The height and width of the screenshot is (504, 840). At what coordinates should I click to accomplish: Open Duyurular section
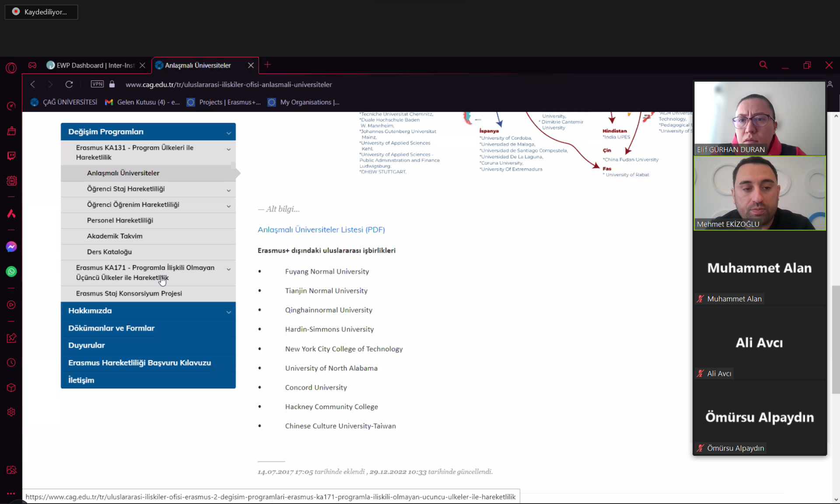[x=148, y=345]
